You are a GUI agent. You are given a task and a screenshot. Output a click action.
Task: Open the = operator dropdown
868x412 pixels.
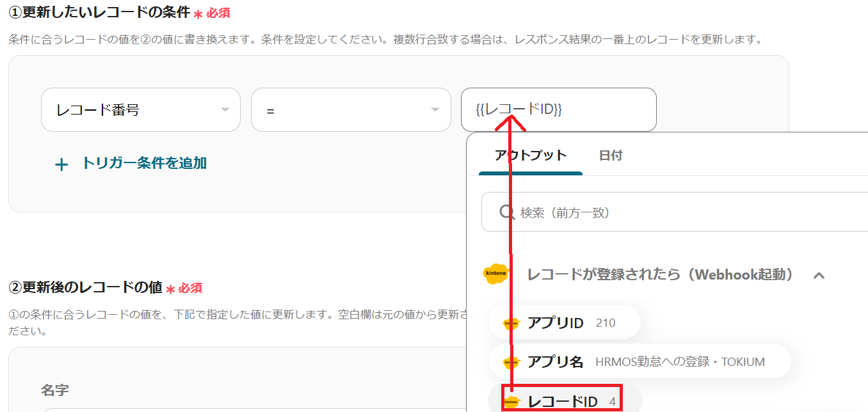pos(351,110)
